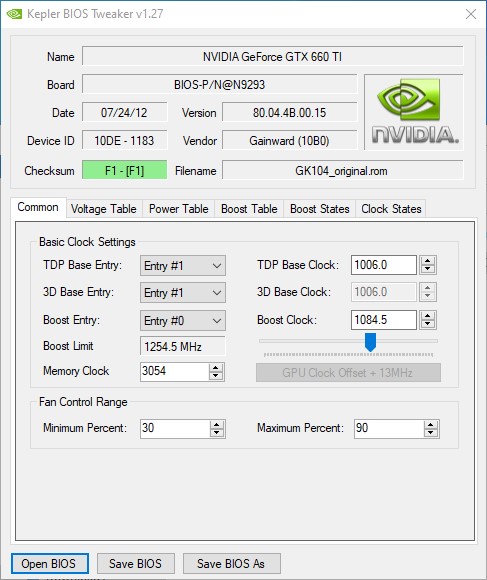
Task: Click the Maximum Percent field showing 90
Action: click(389, 429)
